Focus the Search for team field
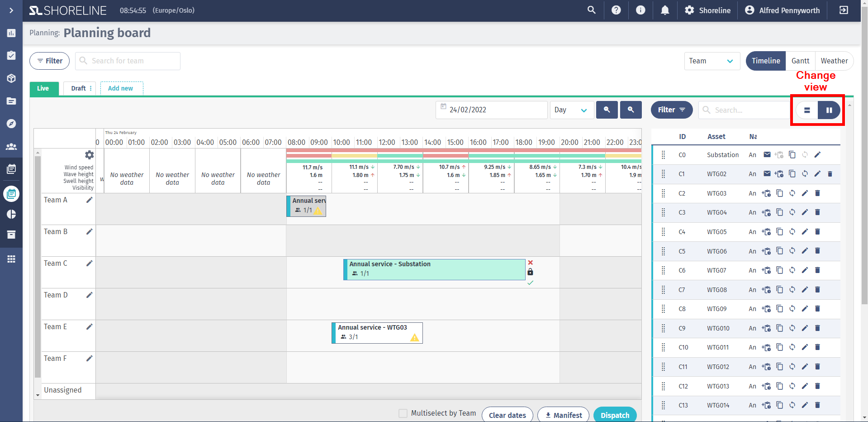The width and height of the screenshot is (868, 422). [128, 61]
